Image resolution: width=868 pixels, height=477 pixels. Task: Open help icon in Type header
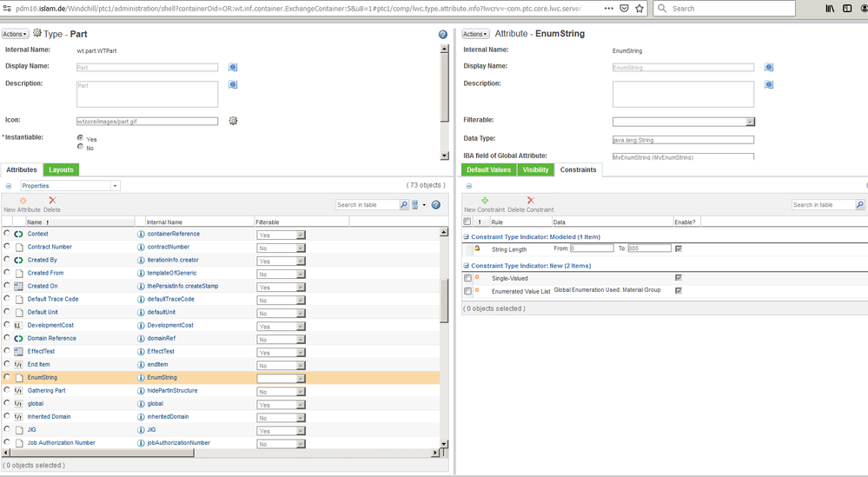[x=443, y=35]
